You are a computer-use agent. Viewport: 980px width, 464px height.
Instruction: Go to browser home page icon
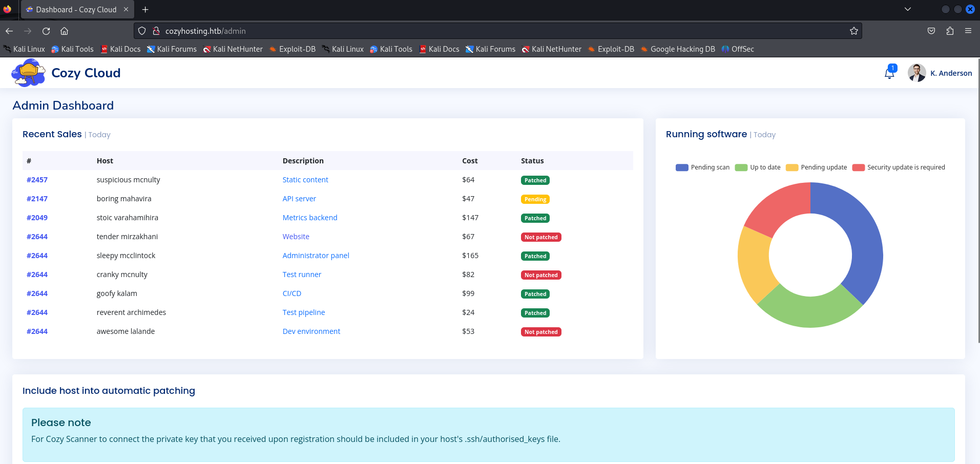[x=65, y=31]
